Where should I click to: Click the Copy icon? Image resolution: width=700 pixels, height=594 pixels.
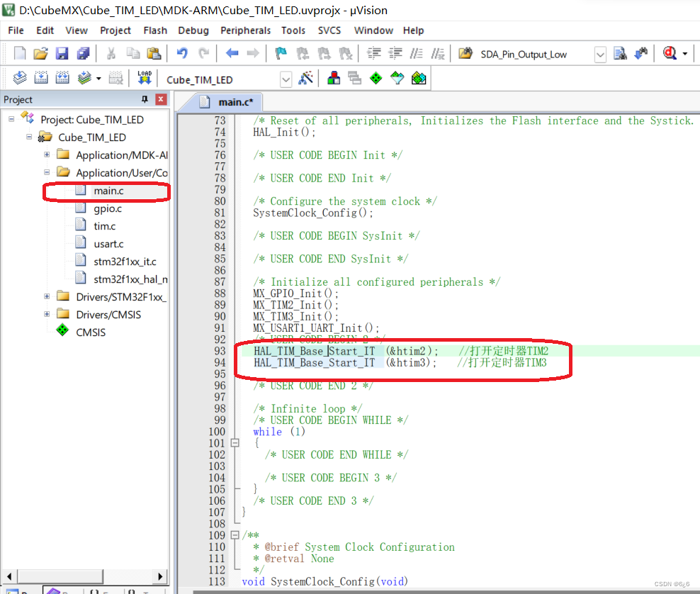coord(132,54)
